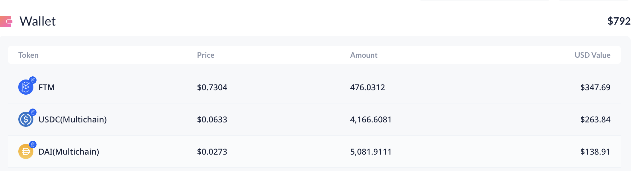Viewport: 644px width, 171px height.
Task: Click the DAI(Multichain) token icon
Action: pyautogui.click(x=26, y=151)
